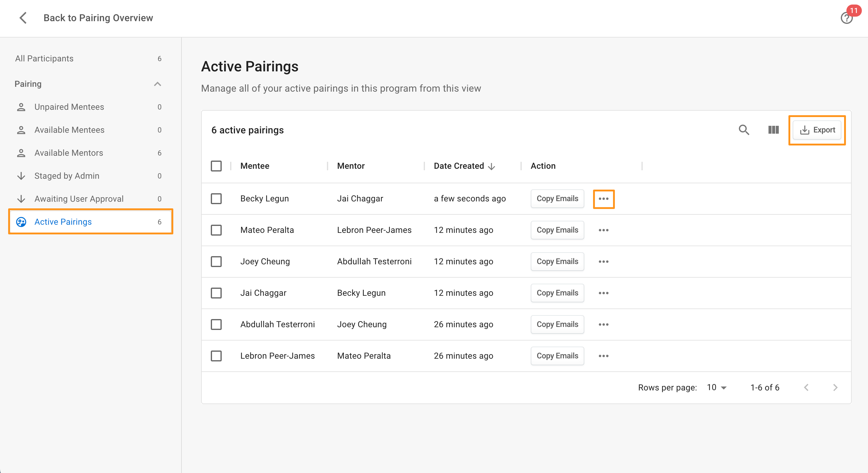Viewport: 868px width, 473px height.
Task: Open the column view settings icon
Action: [x=773, y=130]
